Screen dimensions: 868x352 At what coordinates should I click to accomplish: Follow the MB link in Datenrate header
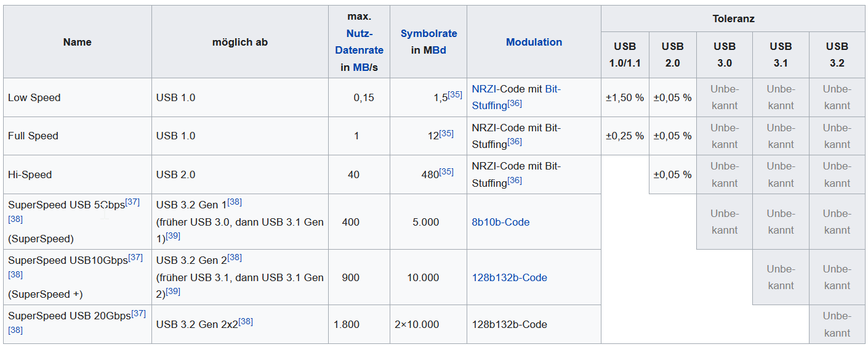click(x=361, y=67)
